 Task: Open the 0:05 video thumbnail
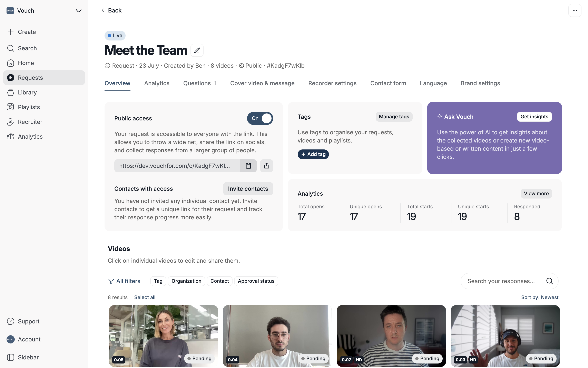tap(163, 336)
